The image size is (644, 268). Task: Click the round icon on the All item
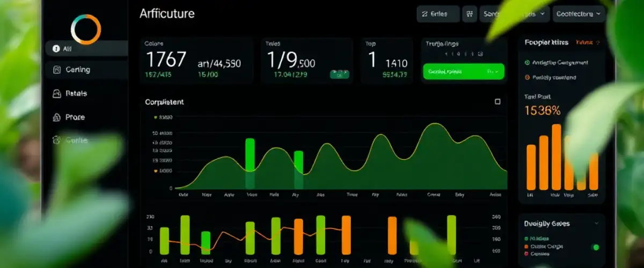click(x=56, y=48)
